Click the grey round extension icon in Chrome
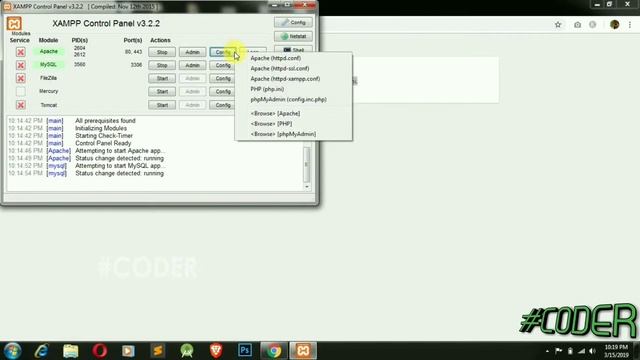Viewport: 640px width, 360px height. (x=593, y=24)
